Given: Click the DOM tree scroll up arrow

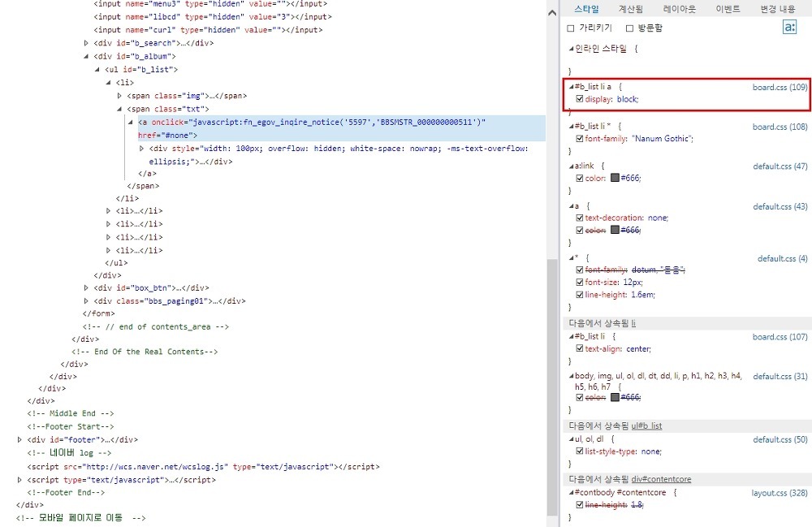Looking at the screenshot, I should [552, 12].
